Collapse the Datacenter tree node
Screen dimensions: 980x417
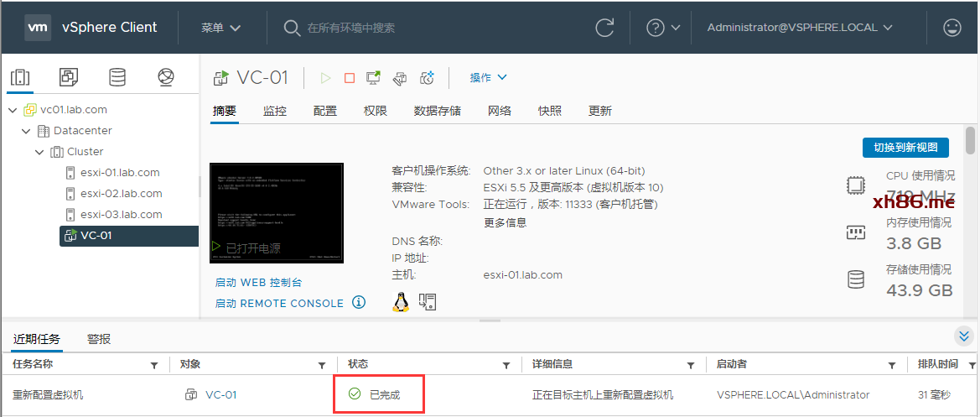[27, 131]
